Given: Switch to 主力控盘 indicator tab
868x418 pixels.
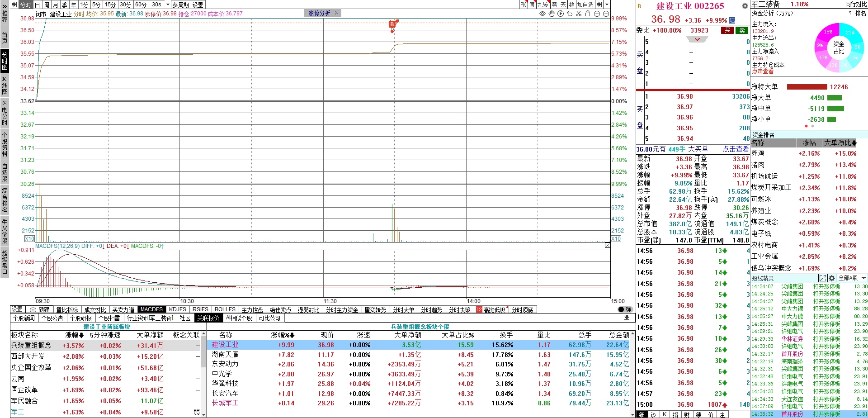Looking at the screenshot, I should [252, 309].
